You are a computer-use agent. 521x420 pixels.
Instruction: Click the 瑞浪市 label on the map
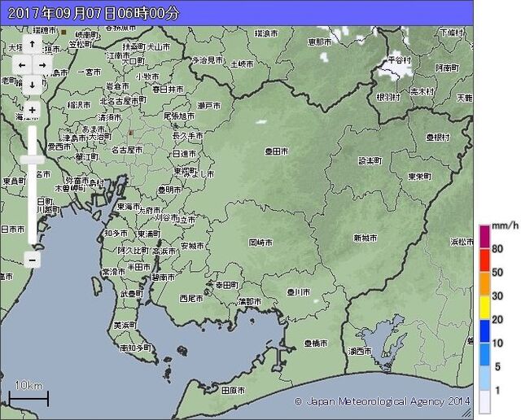click(x=266, y=33)
